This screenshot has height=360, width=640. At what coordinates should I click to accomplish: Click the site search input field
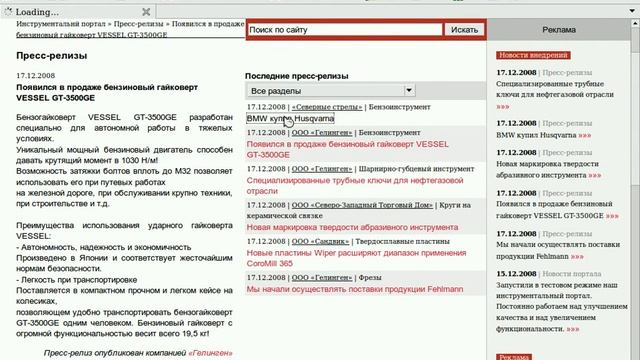(x=345, y=29)
